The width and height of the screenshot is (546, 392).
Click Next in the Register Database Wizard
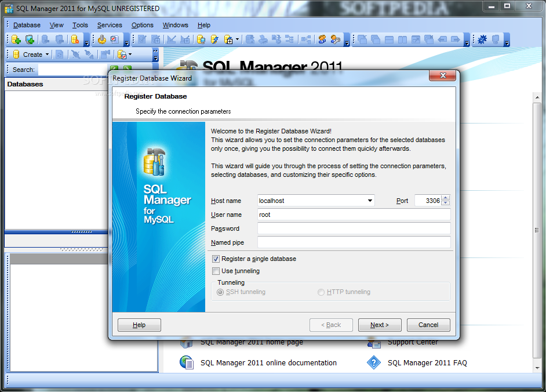point(380,325)
